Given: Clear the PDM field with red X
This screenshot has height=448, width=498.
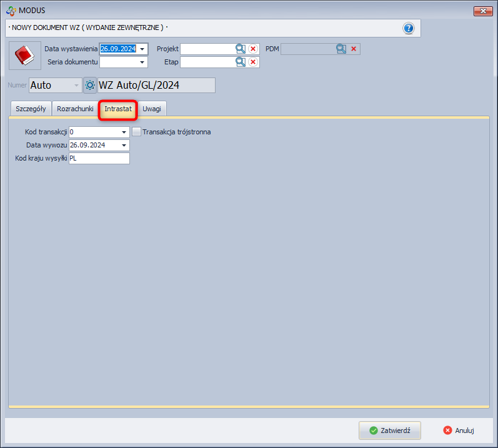Looking at the screenshot, I should (354, 49).
